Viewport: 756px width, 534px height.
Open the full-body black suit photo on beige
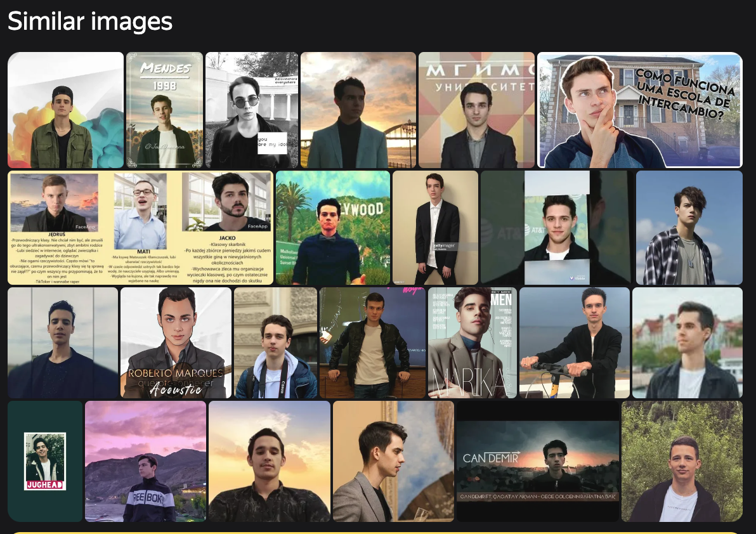[x=435, y=228]
